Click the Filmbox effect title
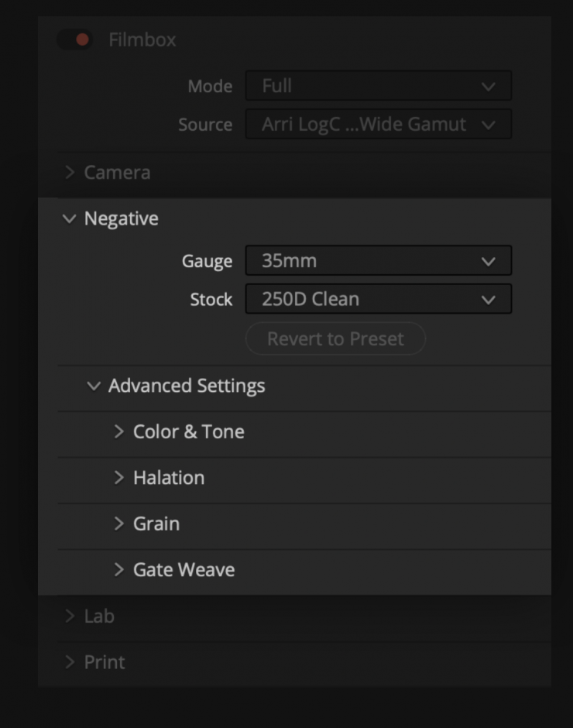 click(x=142, y=39)
